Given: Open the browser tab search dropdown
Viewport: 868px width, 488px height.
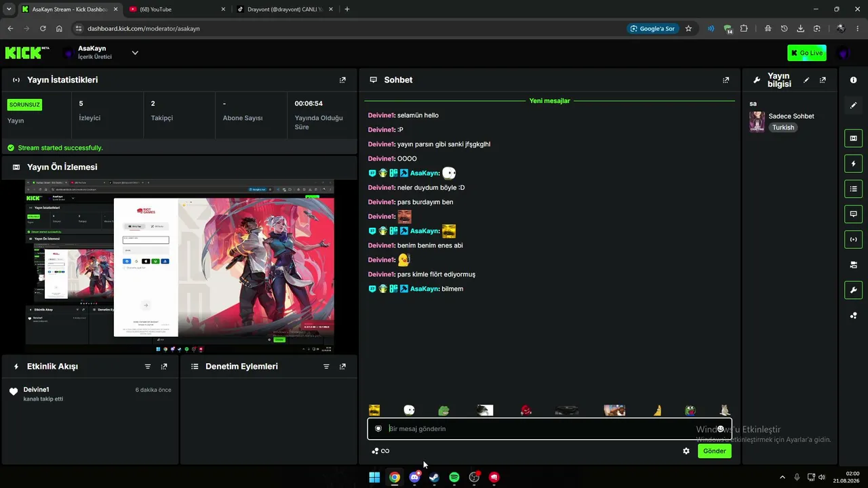Looking at the screenshot, I should [8, 9].
